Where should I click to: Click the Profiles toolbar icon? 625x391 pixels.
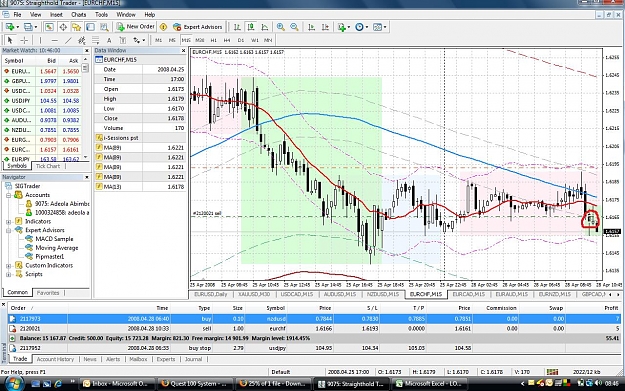click(x=28, y=27)
